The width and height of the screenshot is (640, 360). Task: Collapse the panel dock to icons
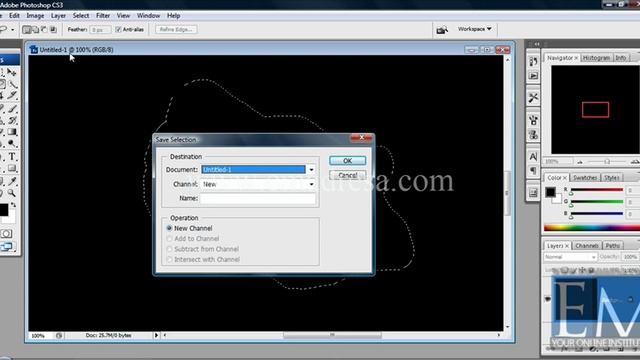click(x=537, y=44)
